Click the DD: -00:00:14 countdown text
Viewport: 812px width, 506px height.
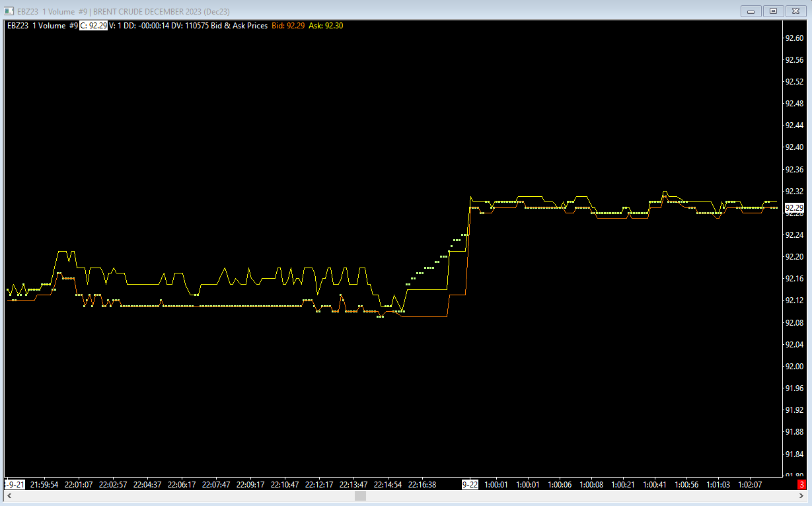pos(146,26)
